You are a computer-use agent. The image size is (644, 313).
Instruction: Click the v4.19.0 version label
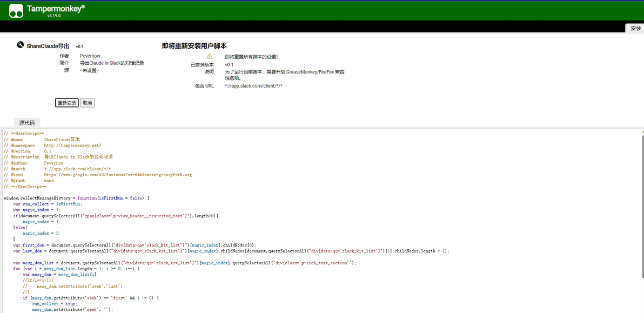click(x=54, y=16)
